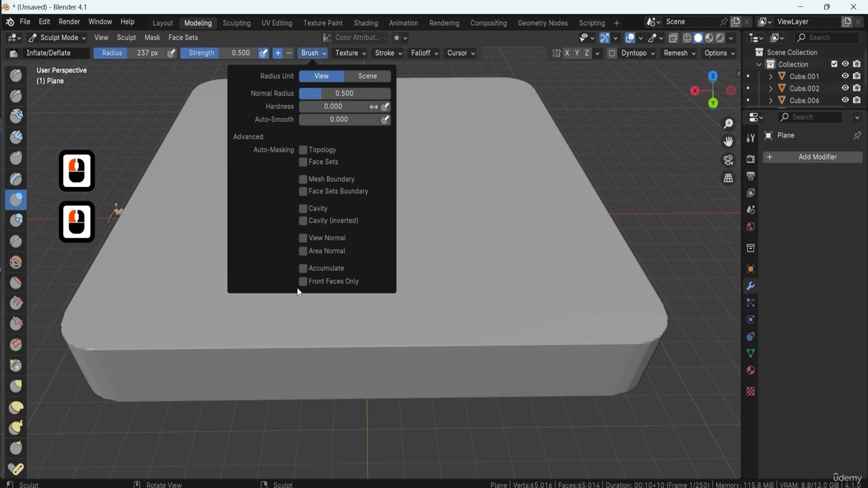Open the Stroke dropdown panel
This screenshot has height=488, width=868.
pyautogui.click(x=389, y=53)
